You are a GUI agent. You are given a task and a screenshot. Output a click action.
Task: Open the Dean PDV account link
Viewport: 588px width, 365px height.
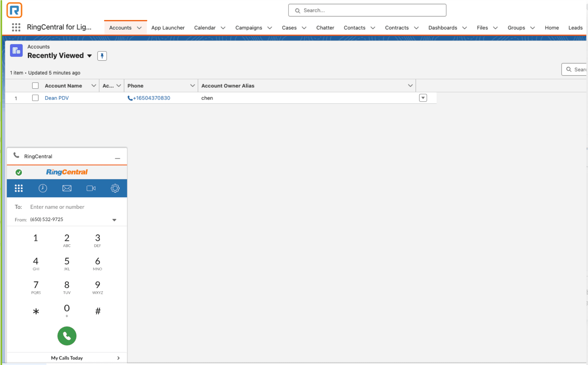(57, 98)
